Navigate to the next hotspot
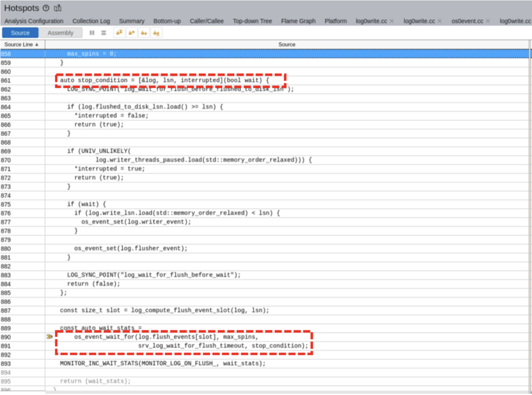Screen dimensions: 532x395 click(143, 32)
